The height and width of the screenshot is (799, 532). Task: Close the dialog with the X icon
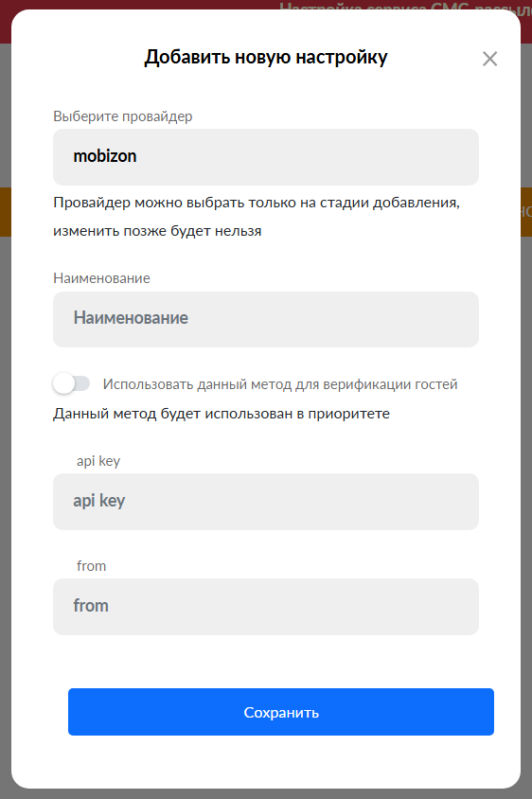489,59
